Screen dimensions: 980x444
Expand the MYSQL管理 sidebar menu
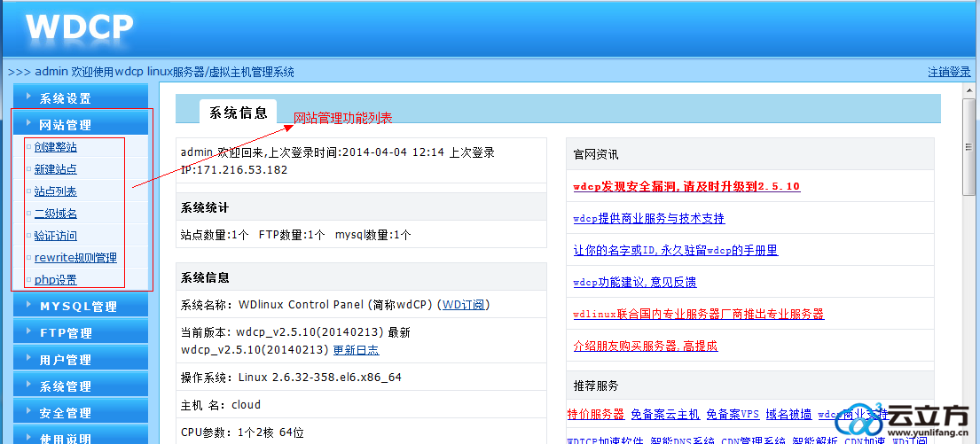[80, 306]
